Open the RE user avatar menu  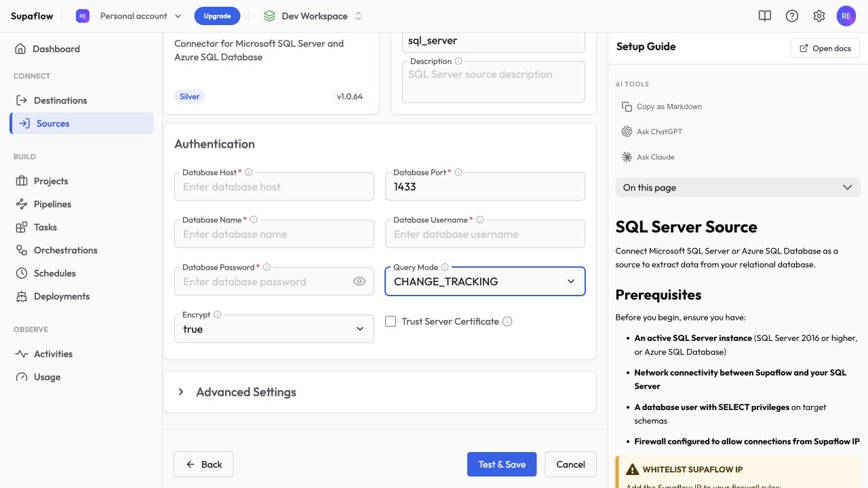coord(846,16)
